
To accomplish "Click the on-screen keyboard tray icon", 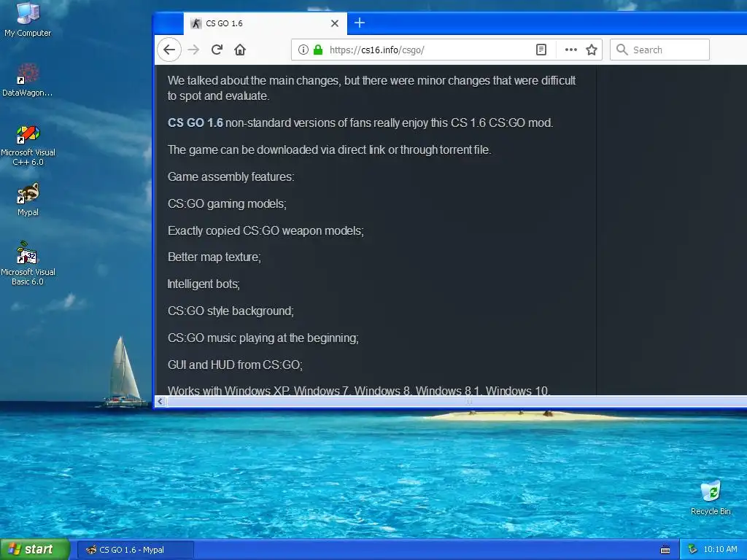I will [665, 550].
